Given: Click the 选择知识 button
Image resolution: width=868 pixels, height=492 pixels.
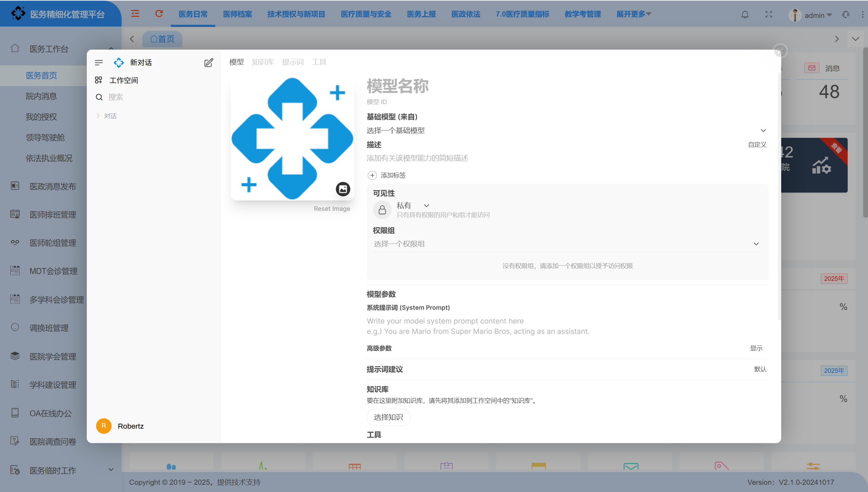Looking at the screenshot, I should pos(388,417).
